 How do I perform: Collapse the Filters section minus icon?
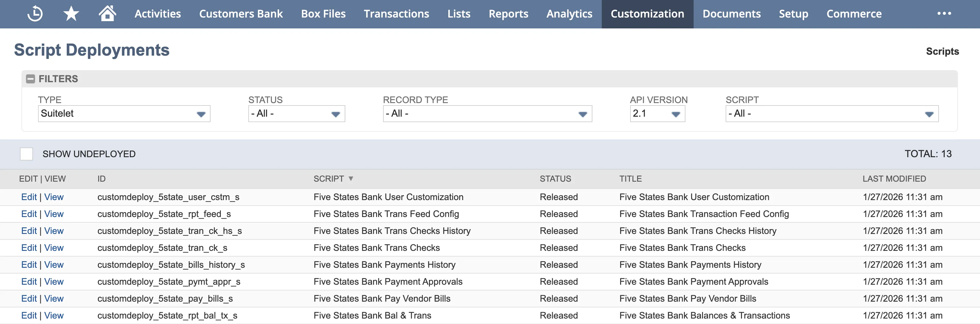coord(30,79)
